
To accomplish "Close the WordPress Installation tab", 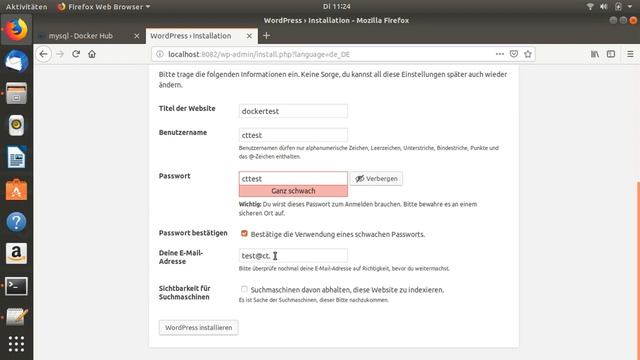I will (249, 36).
